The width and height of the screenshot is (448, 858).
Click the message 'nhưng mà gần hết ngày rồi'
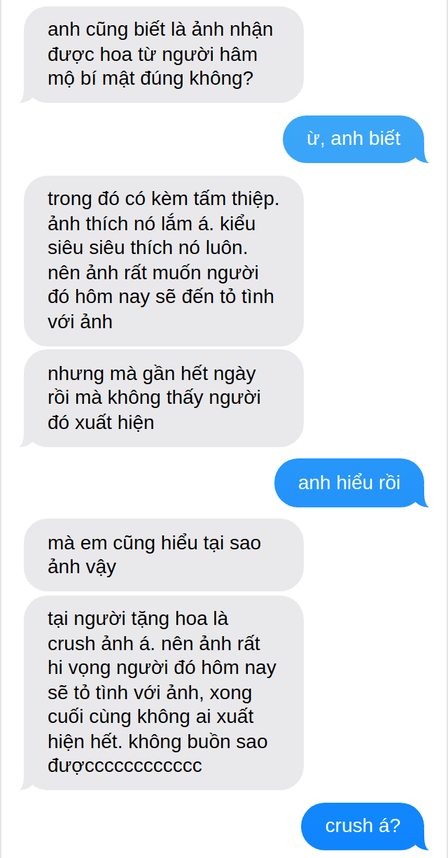(x=163, y=398)
